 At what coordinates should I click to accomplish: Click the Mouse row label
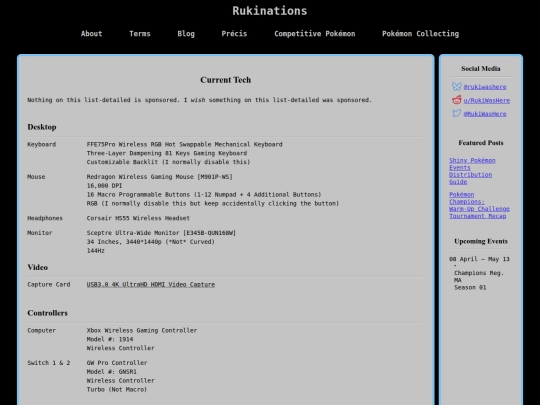[x=36, y=177]
